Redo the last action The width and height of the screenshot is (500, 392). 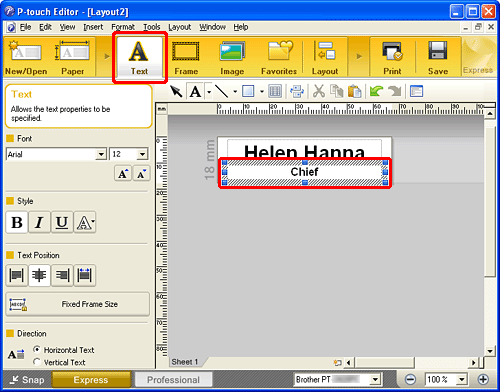[x=395, y=91]
